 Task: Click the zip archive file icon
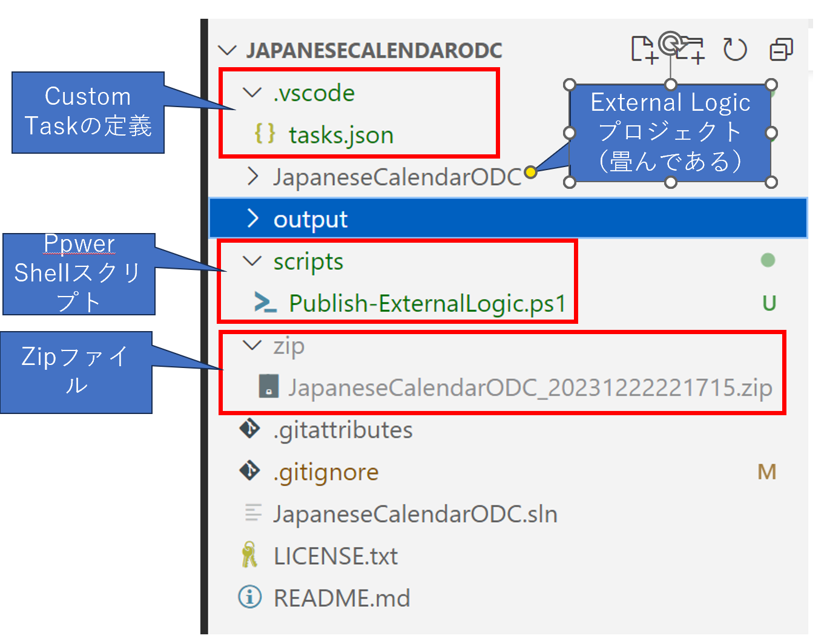click(268, 386)
